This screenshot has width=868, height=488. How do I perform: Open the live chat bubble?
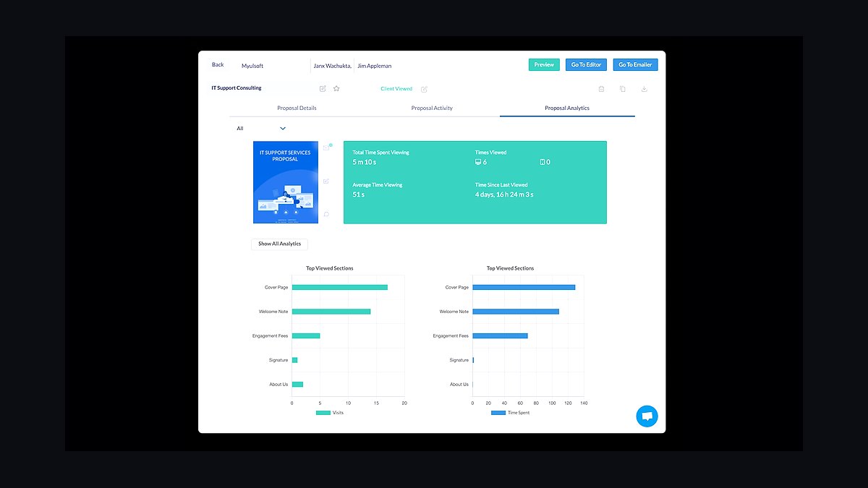(x=647, y=416)
